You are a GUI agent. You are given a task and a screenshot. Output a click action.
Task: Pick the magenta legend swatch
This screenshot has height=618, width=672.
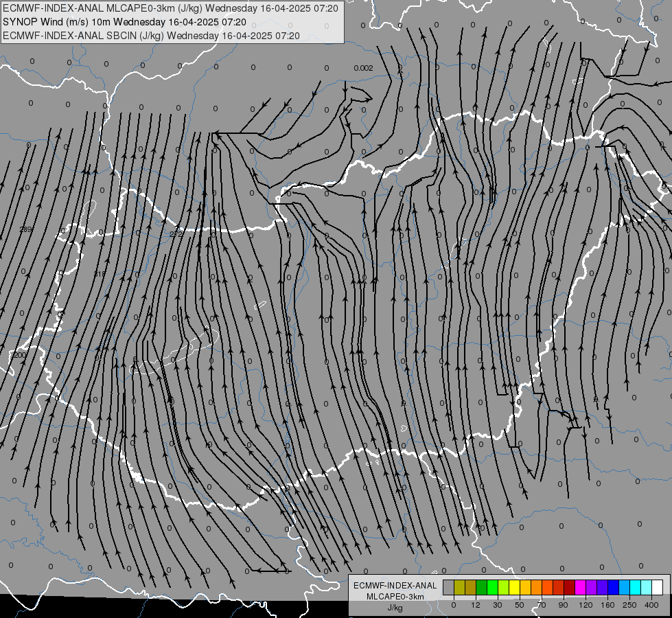(x=580, y=587)
